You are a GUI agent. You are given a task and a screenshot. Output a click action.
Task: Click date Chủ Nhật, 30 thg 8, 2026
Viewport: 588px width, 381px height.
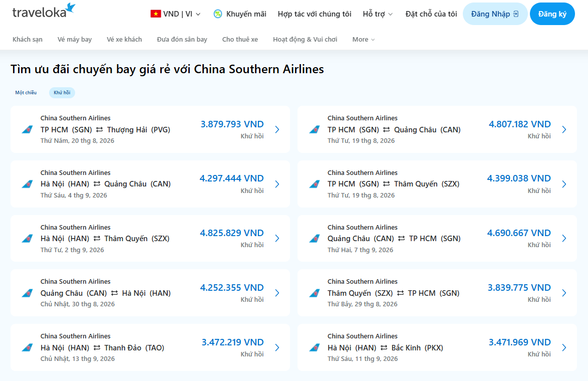click(78, 304)
